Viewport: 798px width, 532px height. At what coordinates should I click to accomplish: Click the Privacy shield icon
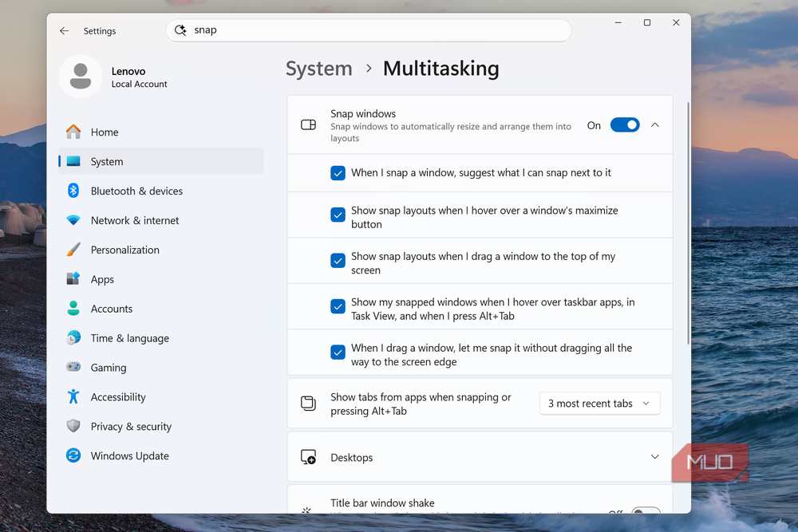(73, 426)
